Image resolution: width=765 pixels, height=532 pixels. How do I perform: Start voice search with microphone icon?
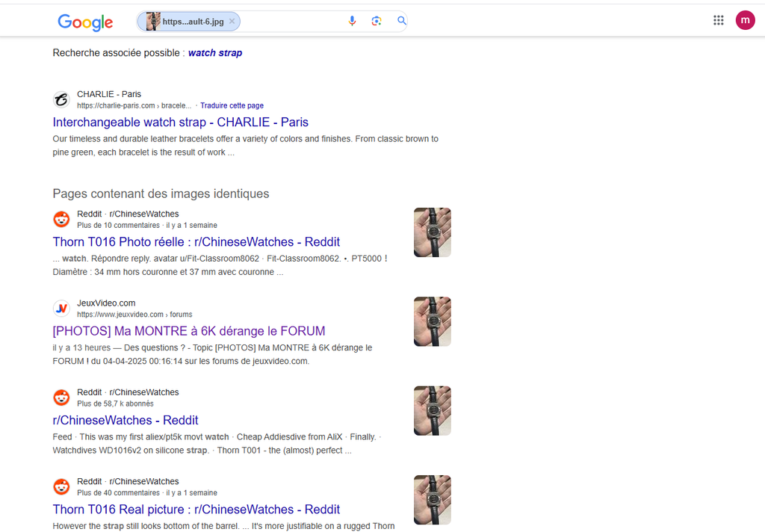[x=352, y=21]
